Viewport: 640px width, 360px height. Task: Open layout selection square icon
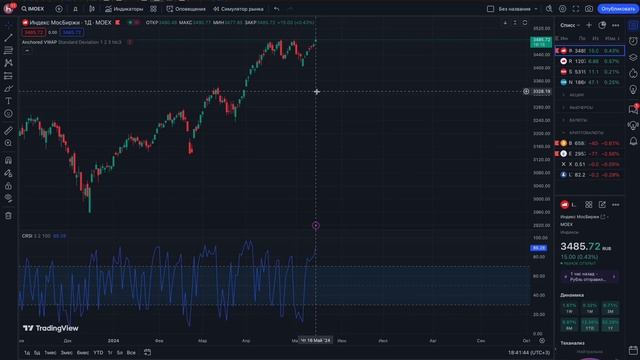[491, 9]
